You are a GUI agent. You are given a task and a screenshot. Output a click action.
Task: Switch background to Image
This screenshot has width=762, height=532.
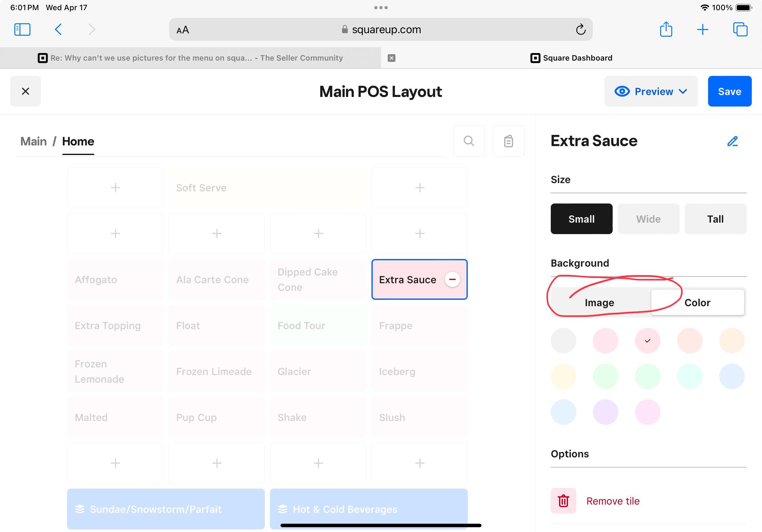click(x=599, y=302)
